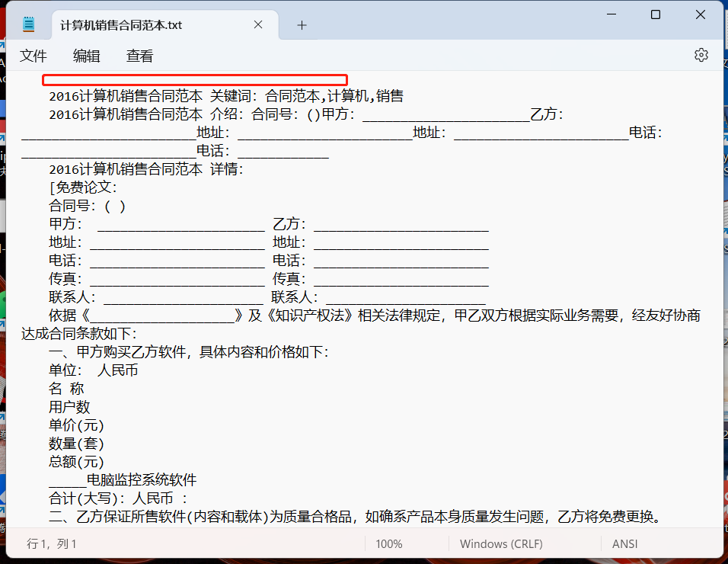Open the 查看 menu
728x564 pixels.
pyautogui.click(x=139, y=56)
